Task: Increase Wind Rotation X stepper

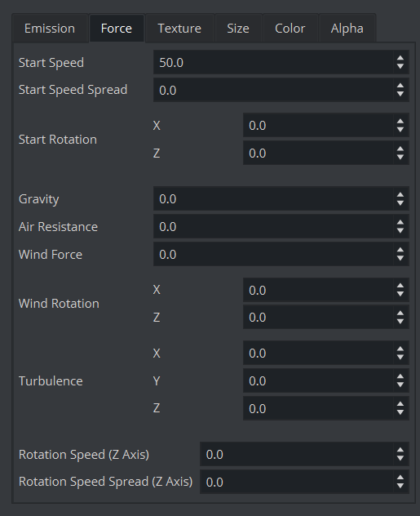Action: (400, 286)
